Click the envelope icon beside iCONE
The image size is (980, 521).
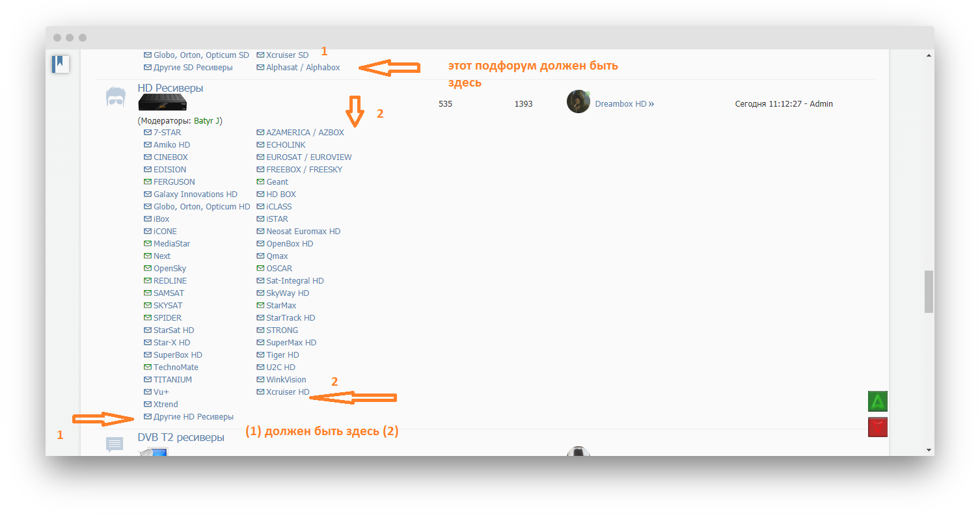tap(148, 232)
